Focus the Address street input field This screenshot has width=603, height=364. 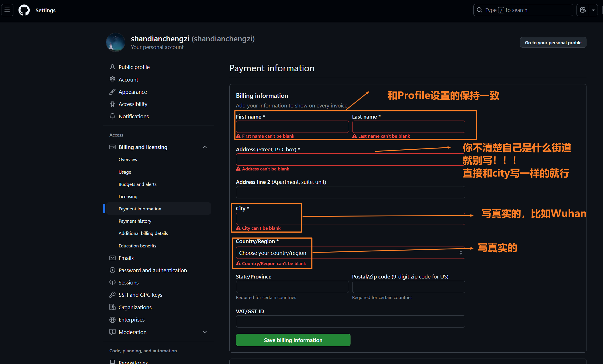[x=351, y=159]
